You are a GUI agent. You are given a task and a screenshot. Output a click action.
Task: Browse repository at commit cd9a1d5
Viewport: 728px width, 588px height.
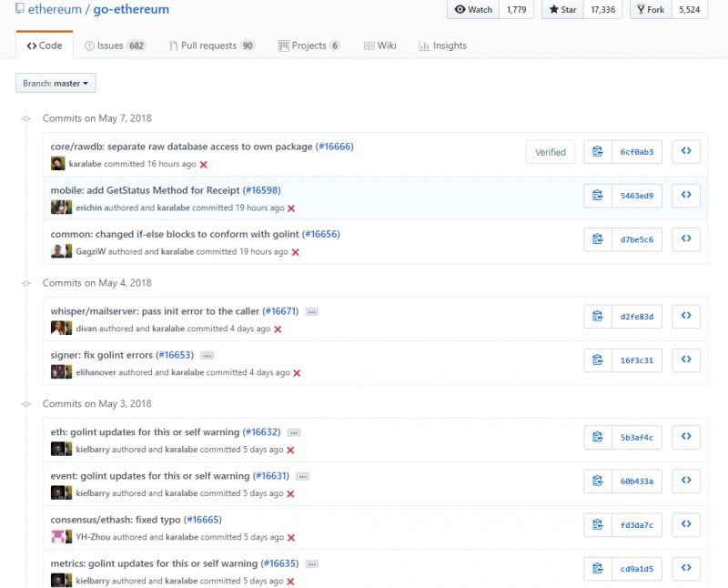(686, 568)
